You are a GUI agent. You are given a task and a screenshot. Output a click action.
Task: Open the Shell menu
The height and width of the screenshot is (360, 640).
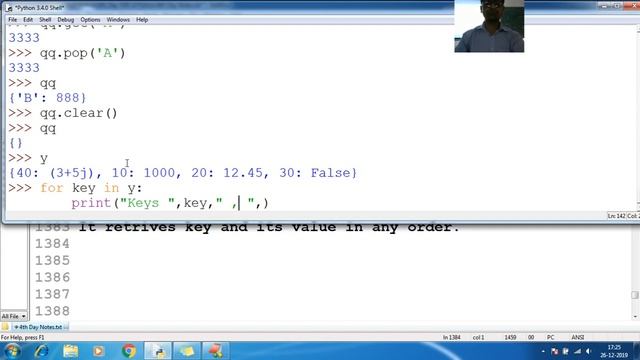tap(45, 20)
